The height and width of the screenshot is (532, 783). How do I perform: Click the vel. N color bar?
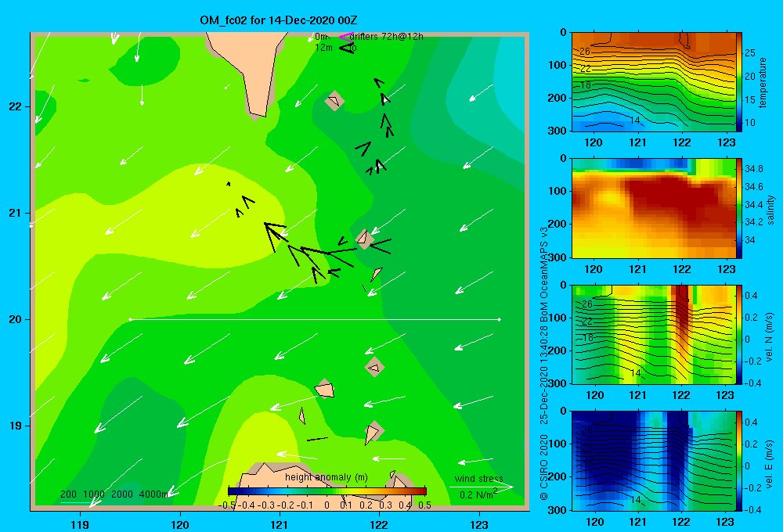(x=739, y=334)
